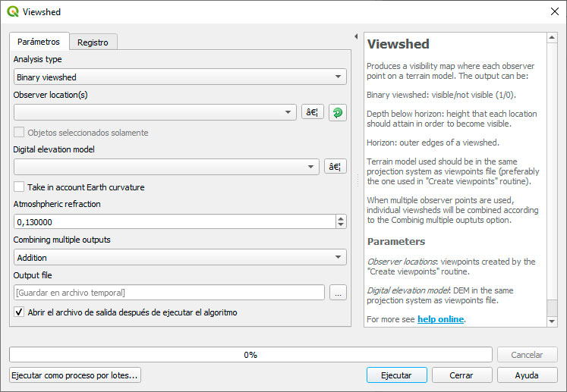The height and width of the screenshot is (392, 567).
Task: Toggle Objetos seleccionados solamente checkbox
Action: click(x=19, y=132)
